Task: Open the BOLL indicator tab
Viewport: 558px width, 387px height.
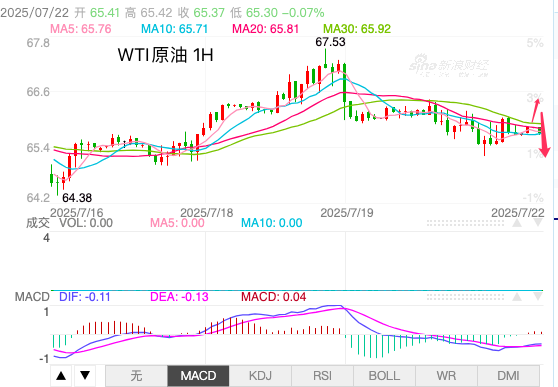Action: point(384,376)
